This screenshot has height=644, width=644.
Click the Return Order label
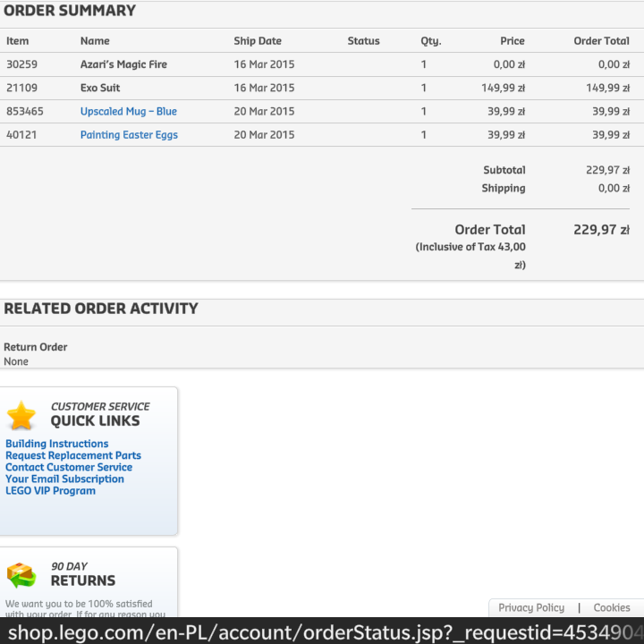[35, 347]
